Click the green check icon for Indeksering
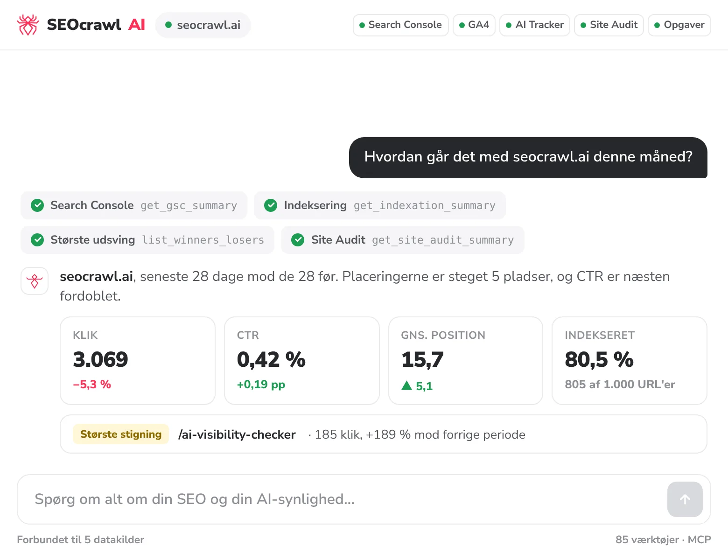728x560 pixels. (x=271, y=205)
